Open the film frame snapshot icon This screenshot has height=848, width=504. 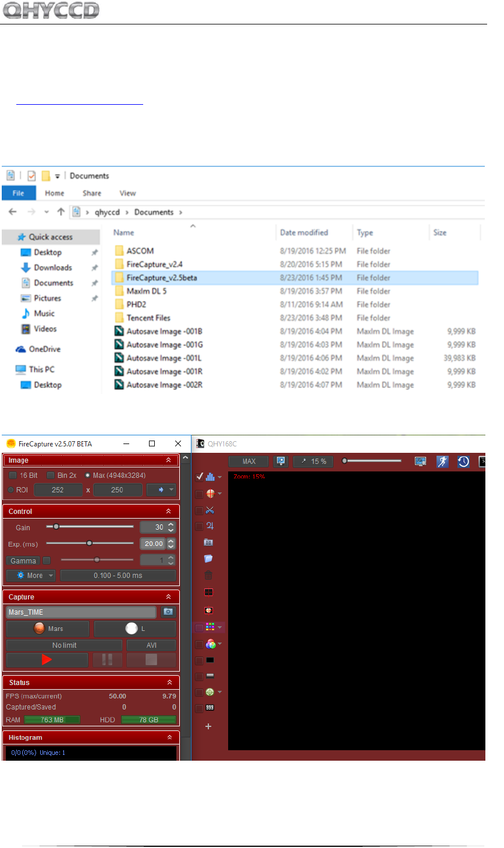208,542
